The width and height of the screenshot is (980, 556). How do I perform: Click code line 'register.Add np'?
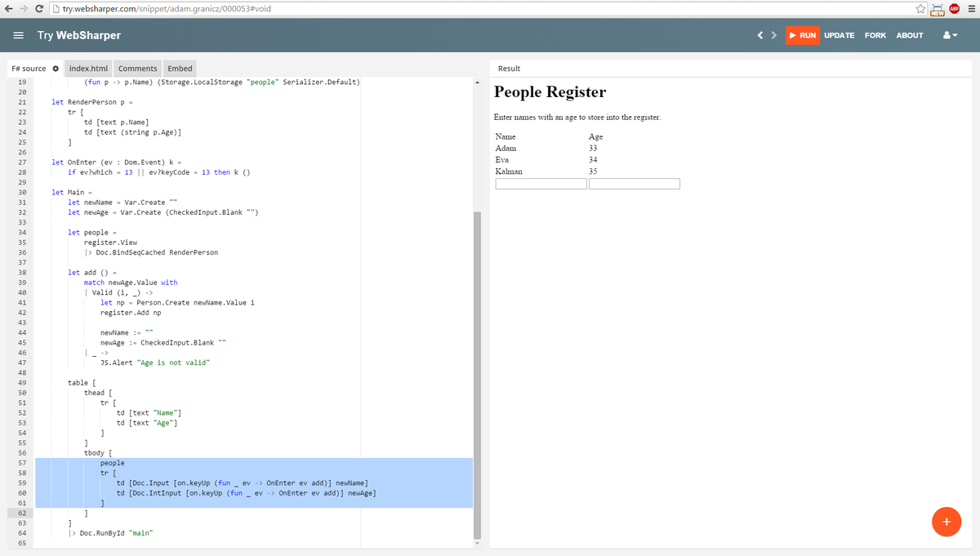[x=131, y=313]
